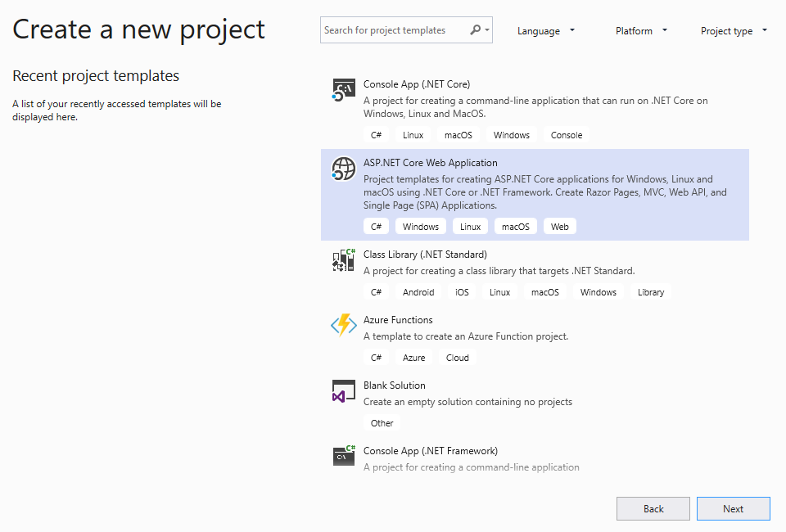
Task: Click the Azure tag under Azure Functions
Action: (x=413, y=357)
